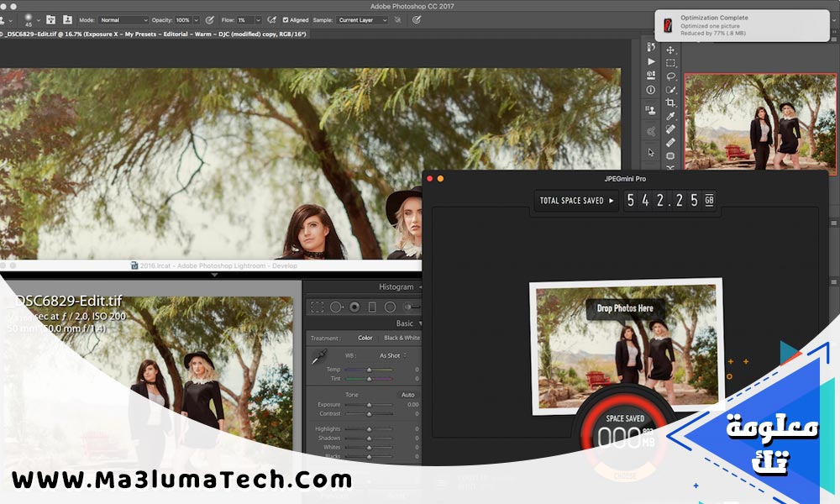The width and height of the screenshot is (840, 504).
Task: Click the White Balance Selector eyedropper
Action: [319, 358]
